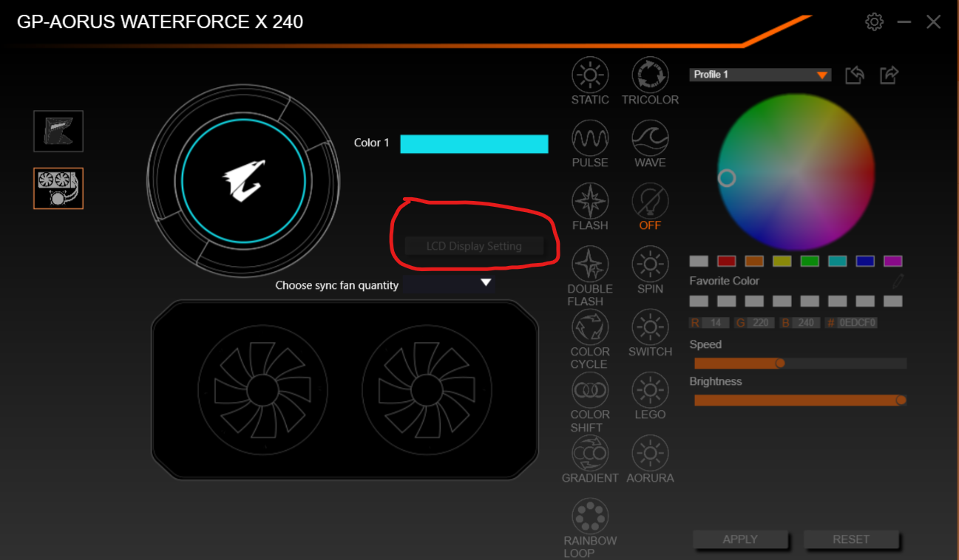Pick the green preset color swatch
Viewport: 959px width, 560px height.
point(810,261)
